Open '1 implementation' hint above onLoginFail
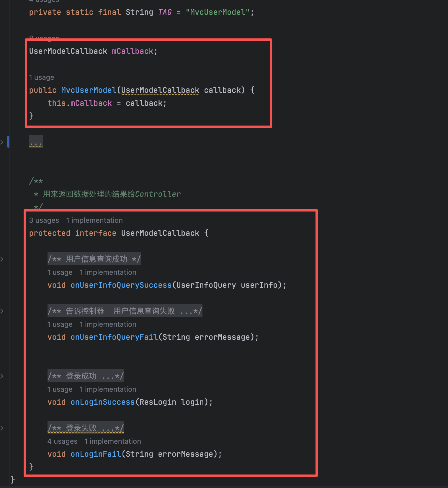 113,441
